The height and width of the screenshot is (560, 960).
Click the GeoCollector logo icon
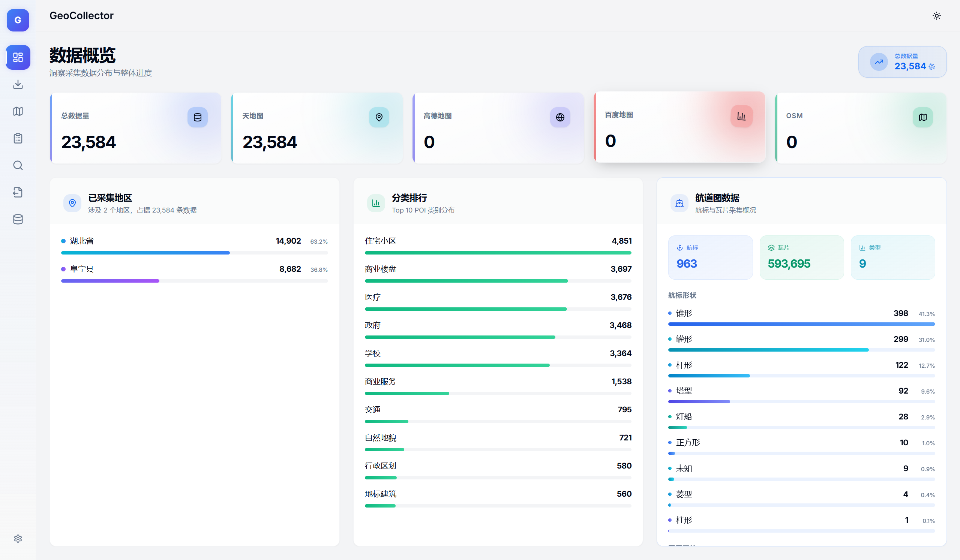click(x=18, y=20)
